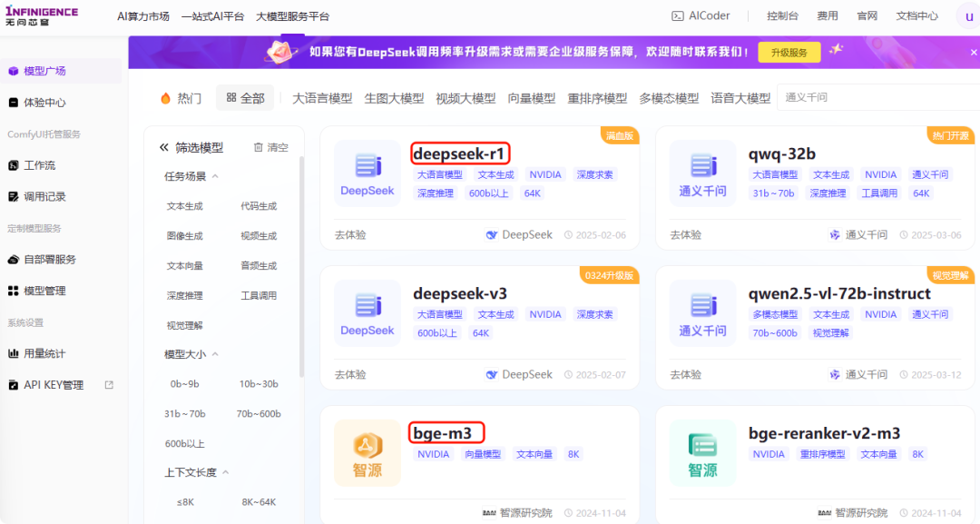Screen dimensions: 980x524
Task: Switch to 多模态模型 tab
Action: (x=669, y=98)
